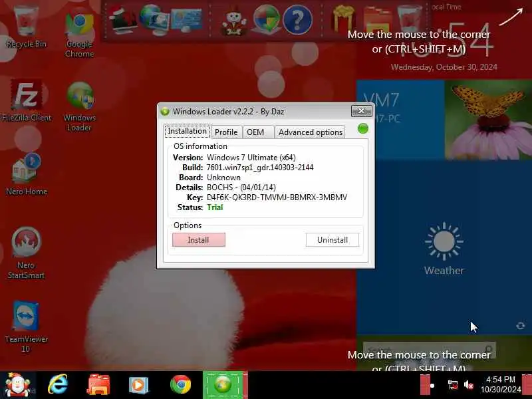532x399 pixels.
Task: Open the Nero StartSmart desktop shortcut
Action: [26, 253]
